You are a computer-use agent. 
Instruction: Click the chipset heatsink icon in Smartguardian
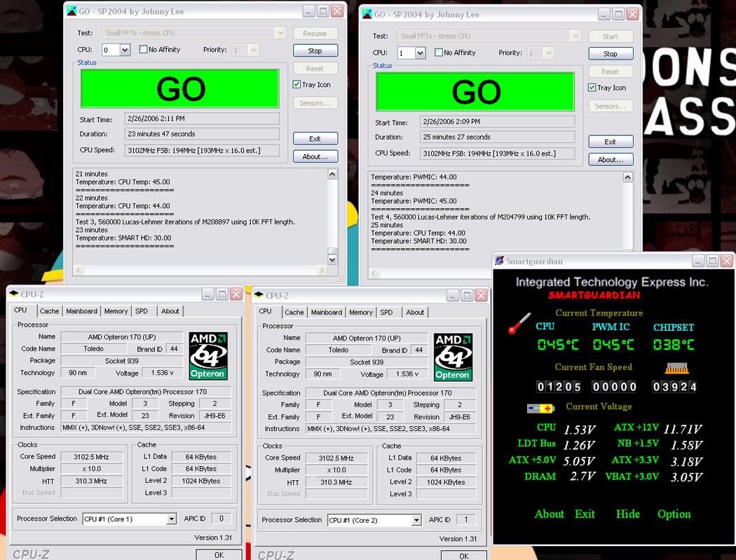click(x=676, y=369)
